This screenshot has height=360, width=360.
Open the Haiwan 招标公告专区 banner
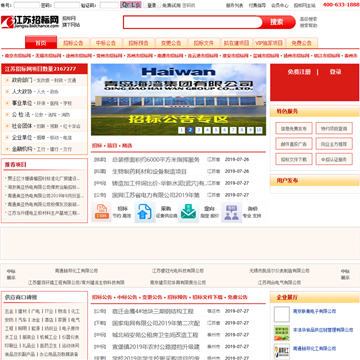pos(178,99)
